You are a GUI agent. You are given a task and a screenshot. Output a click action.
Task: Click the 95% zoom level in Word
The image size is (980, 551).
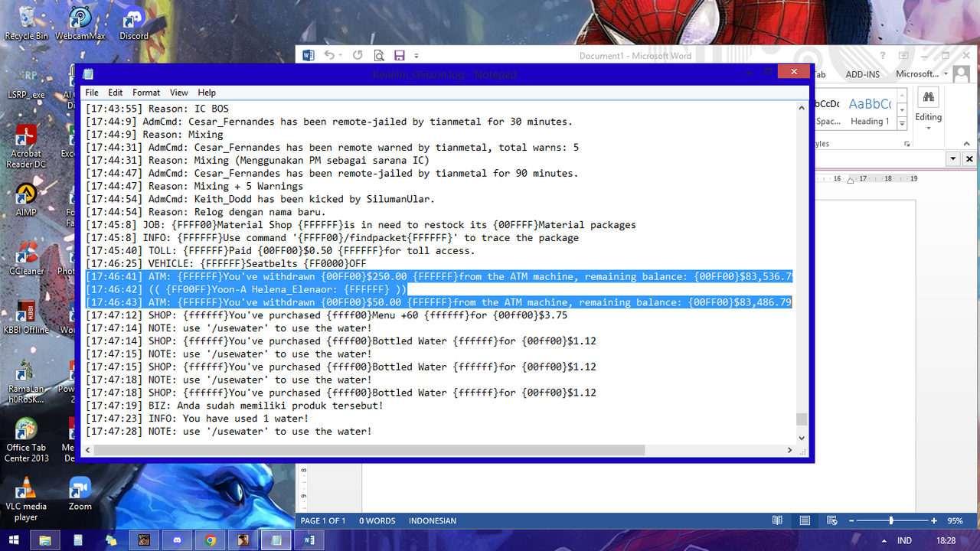(955, 520)
